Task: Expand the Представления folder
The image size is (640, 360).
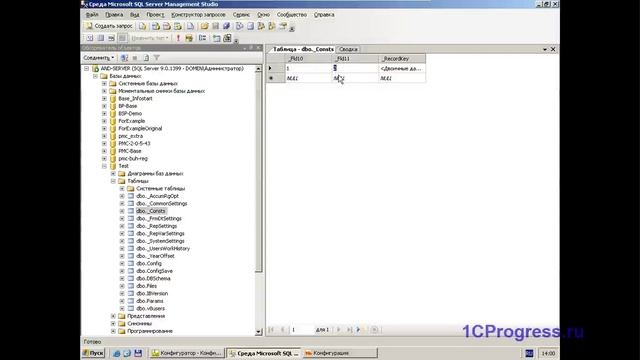Action: coord(113,316)
